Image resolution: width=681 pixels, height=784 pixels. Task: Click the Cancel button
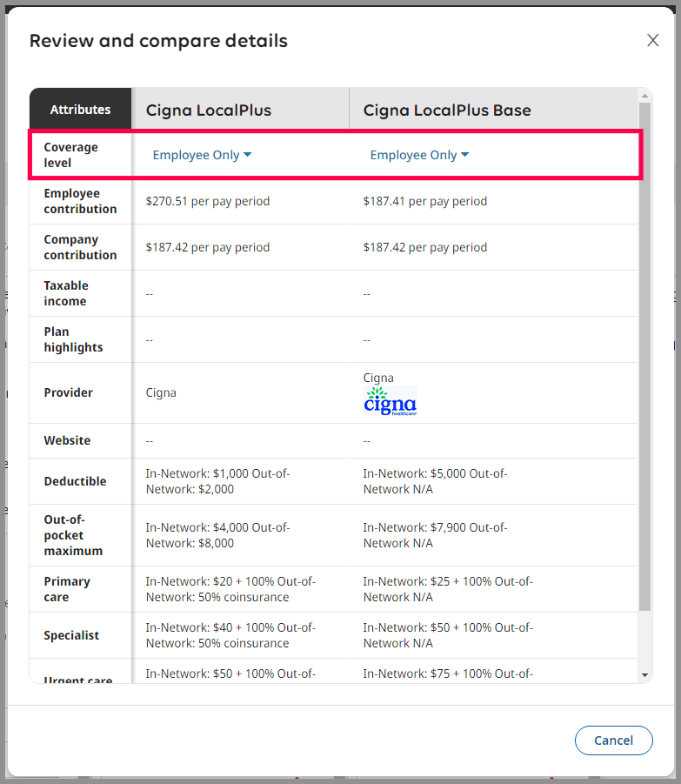click(x=613, y=740)
